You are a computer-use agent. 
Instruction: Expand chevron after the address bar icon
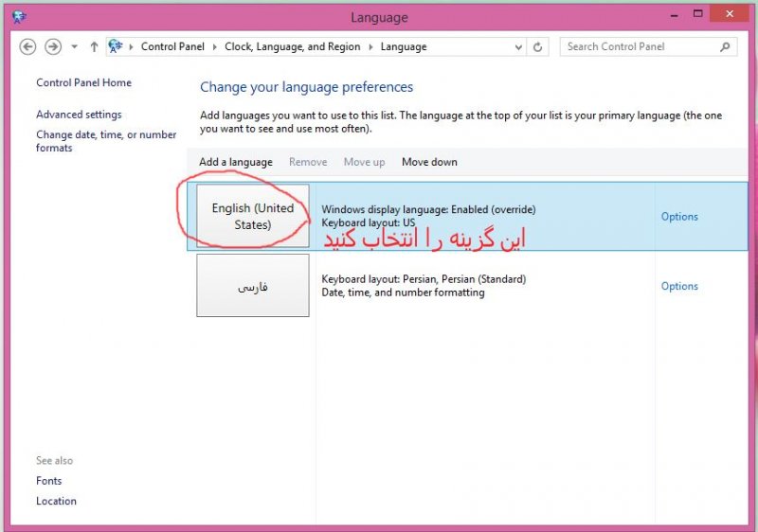(x=131, y=46)
